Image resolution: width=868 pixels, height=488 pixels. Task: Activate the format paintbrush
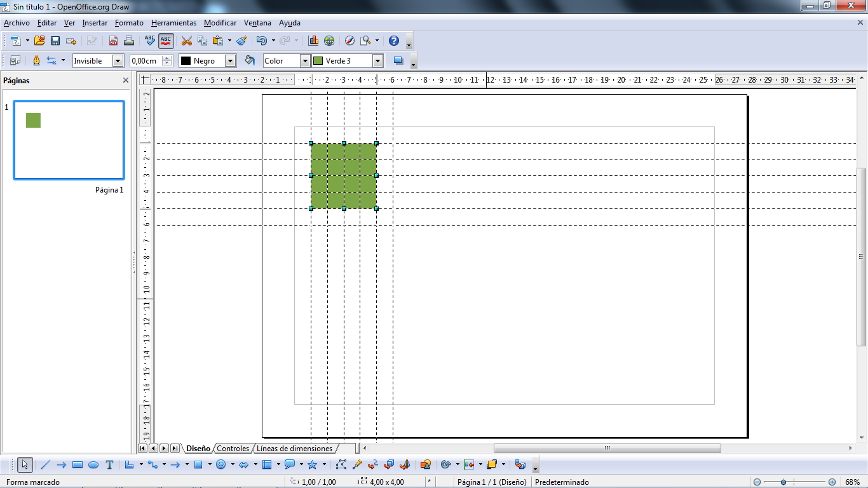point(241,41)
